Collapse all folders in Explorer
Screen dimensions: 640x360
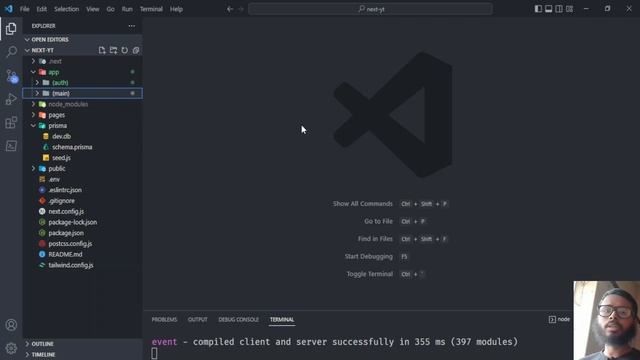click(x=136, y=50)
